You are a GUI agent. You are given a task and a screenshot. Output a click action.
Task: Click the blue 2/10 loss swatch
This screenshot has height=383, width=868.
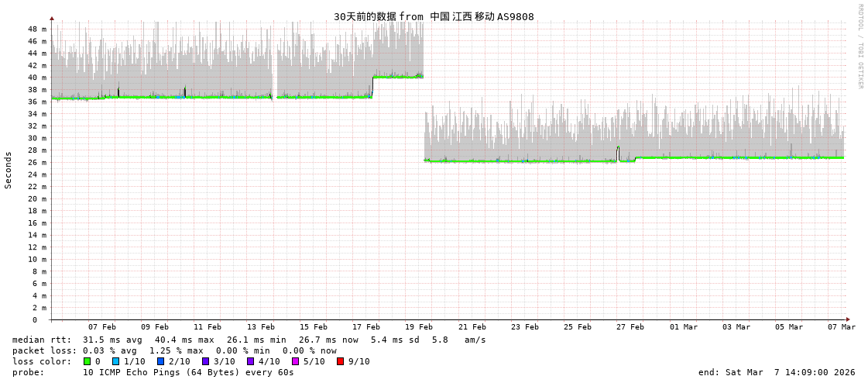160,361
